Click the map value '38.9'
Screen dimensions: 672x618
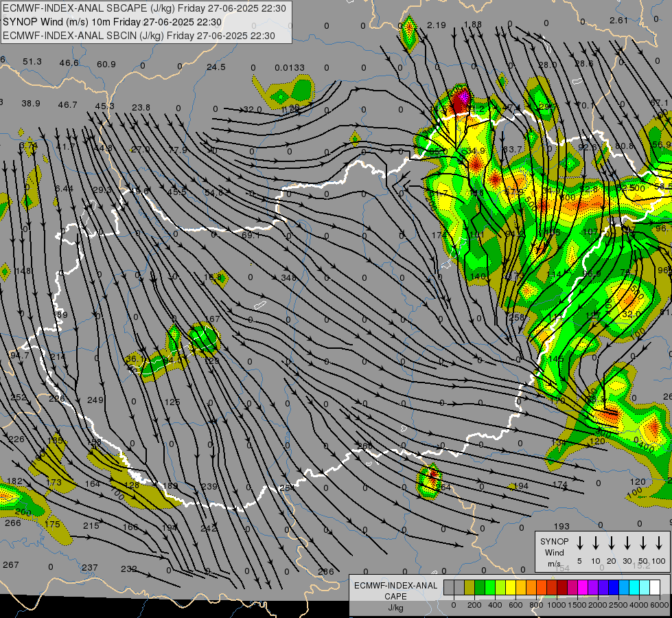click(x=31, y=104)
